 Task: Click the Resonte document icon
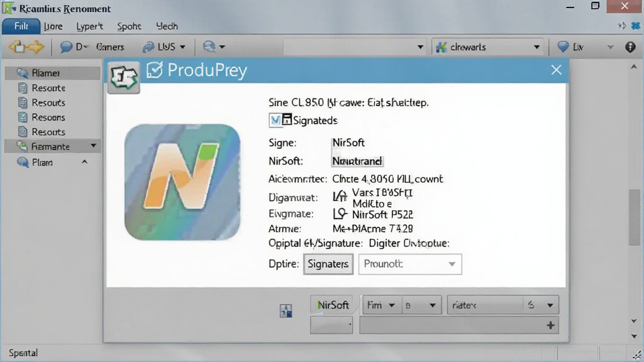[x=23, y=88]
